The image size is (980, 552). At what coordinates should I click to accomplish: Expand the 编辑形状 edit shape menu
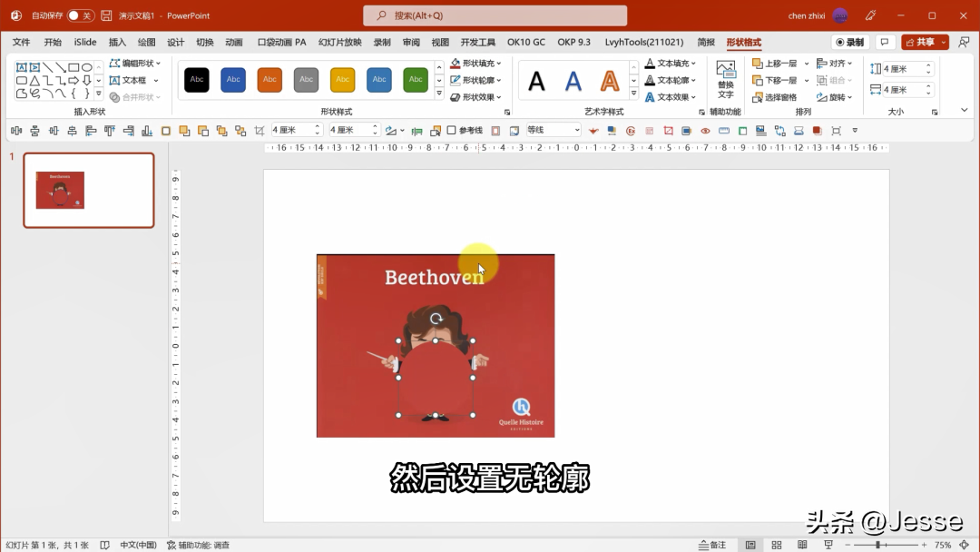click(x=135, y=64)
